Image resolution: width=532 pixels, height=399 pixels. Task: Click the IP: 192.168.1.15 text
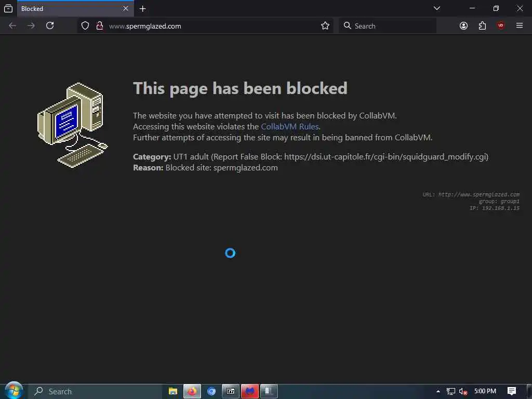pyautogui.click(x=495, y=208)
